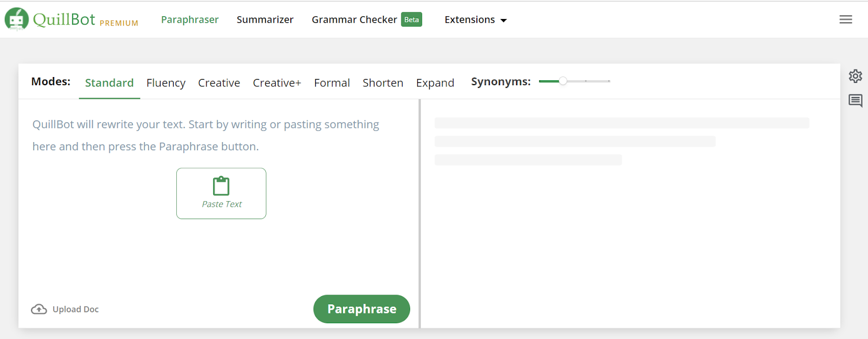Choose the Creative+ mode
The width and height of the screenshot is (868, 339).
277,83
